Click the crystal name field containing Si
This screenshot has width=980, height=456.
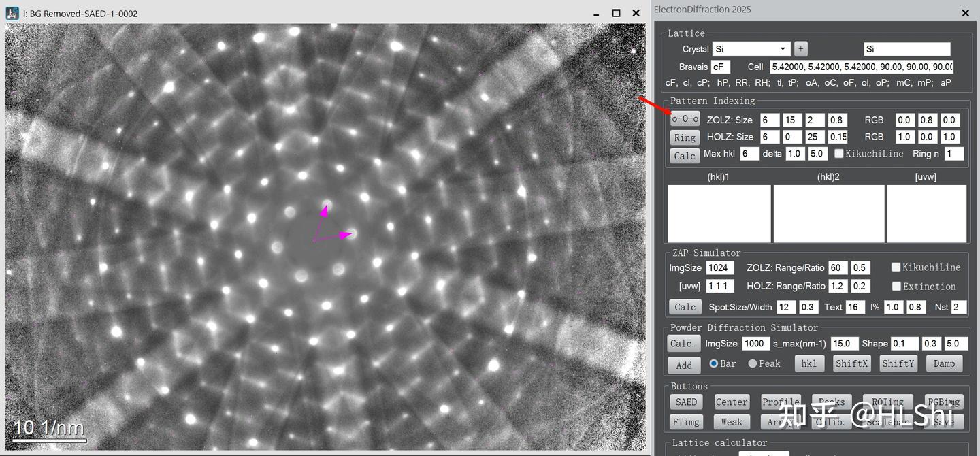click(907, 49)
